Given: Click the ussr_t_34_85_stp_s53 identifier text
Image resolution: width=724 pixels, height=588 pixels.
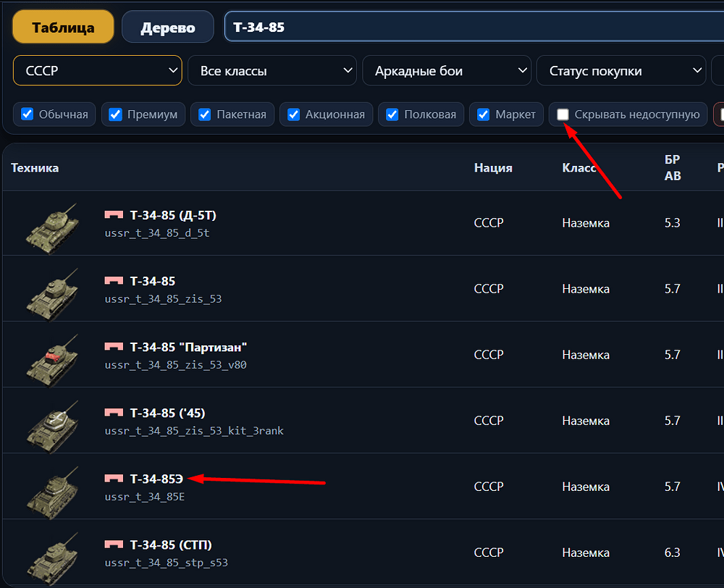Looking at the screenshot, I should pyautogui.click(x=167, y=563).
